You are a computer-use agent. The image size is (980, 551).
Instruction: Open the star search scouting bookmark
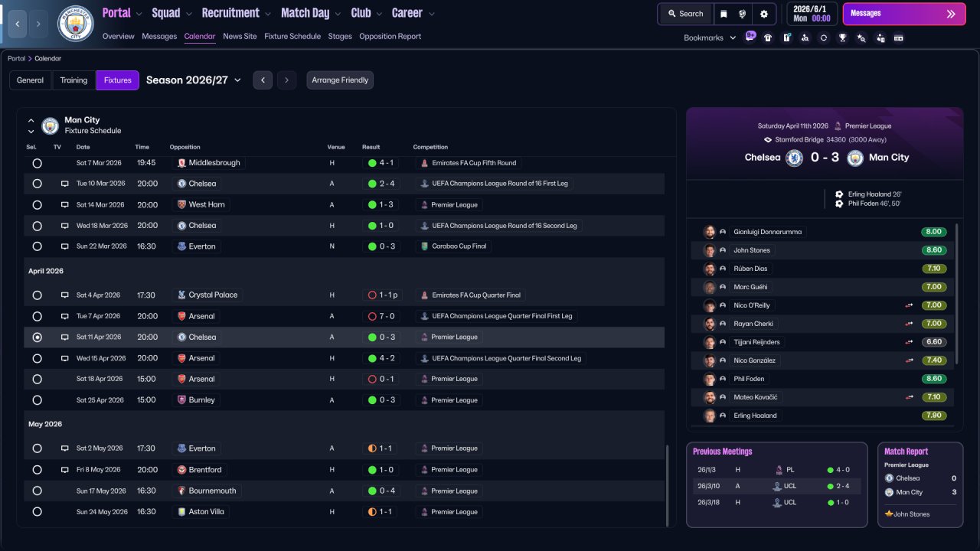point(861,37)
